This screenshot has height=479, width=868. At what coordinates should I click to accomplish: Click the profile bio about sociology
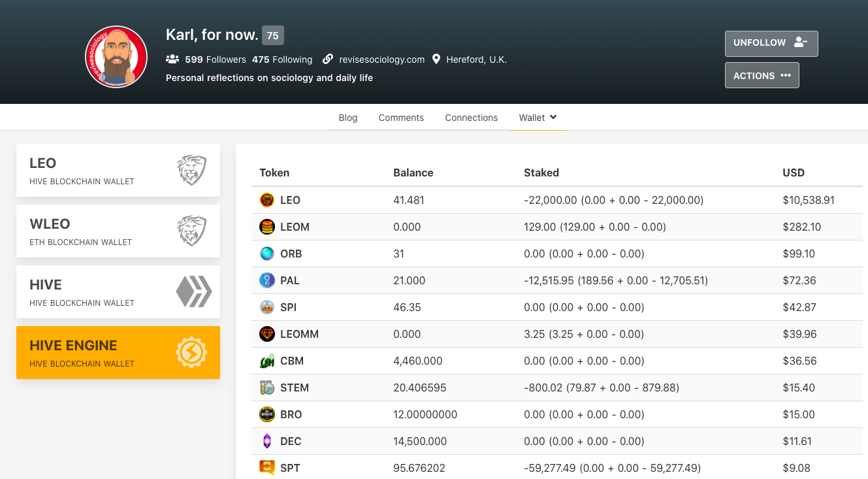coord(270,78)
